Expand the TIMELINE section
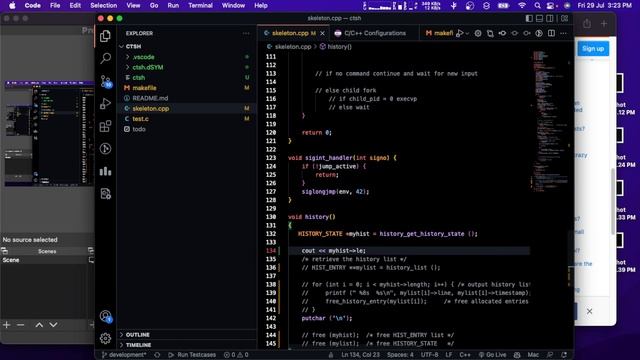 (x=138, y=345)
